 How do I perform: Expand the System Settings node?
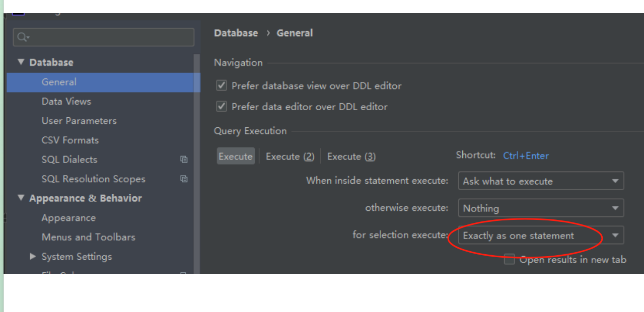click(33, 257)
